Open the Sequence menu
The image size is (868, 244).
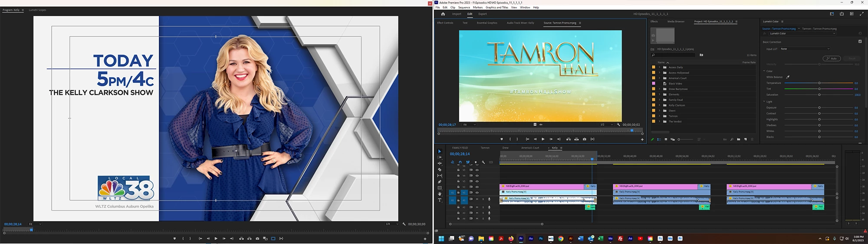coord(464,7)
